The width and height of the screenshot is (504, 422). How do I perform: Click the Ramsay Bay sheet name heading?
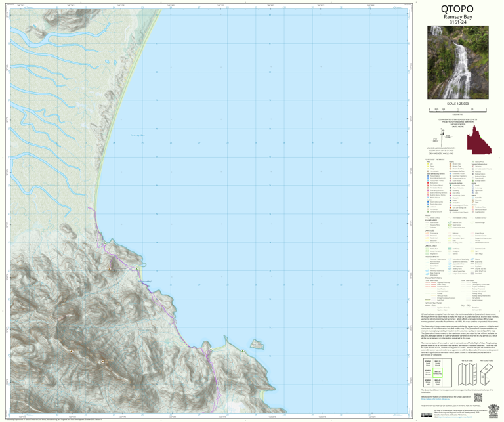(x=457, y=17)
